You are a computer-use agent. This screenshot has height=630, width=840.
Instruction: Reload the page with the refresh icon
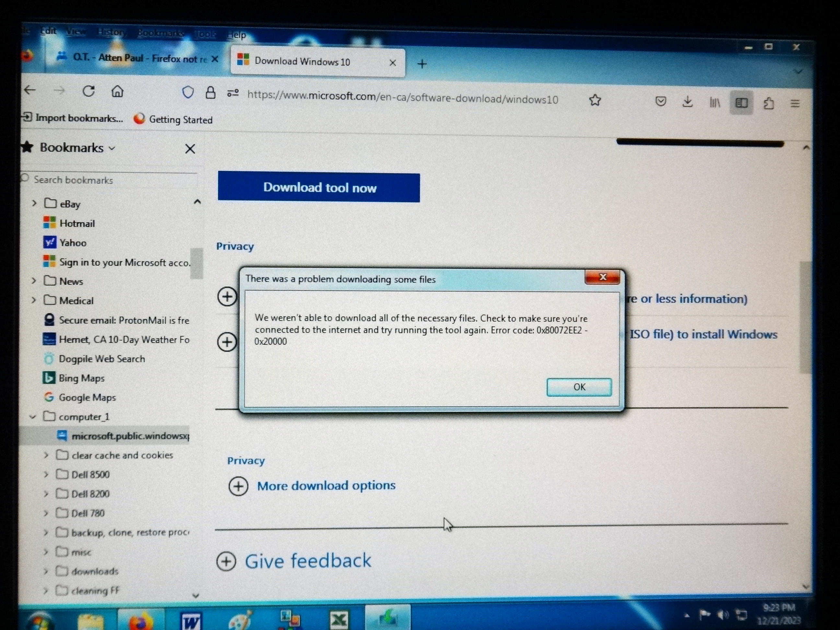click(88, 91)
